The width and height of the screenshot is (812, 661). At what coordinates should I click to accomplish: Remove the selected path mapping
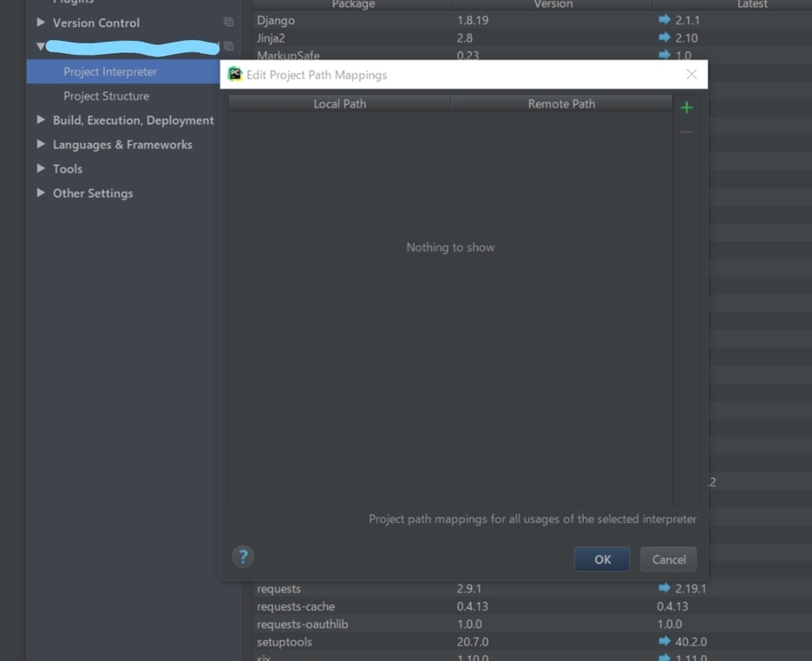[x=686, y=132]
